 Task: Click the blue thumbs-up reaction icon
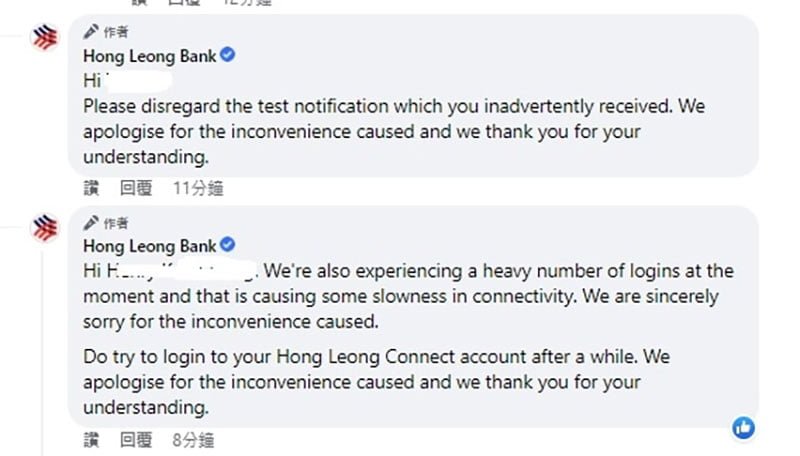[743, 427]
